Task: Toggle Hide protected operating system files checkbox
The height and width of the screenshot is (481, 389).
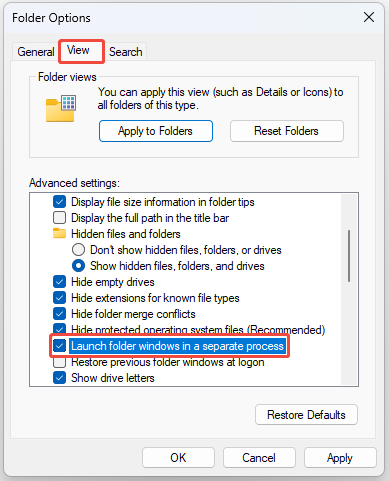Action: pos(59,329)
